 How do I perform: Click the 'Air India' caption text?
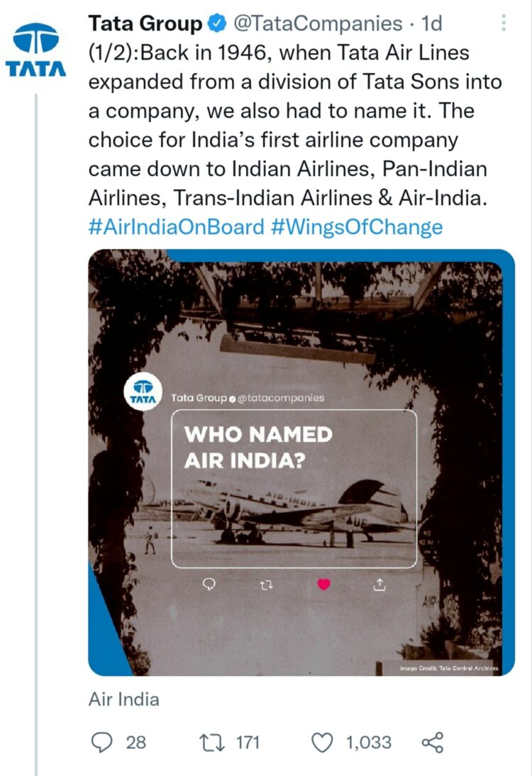coord(125,699)
